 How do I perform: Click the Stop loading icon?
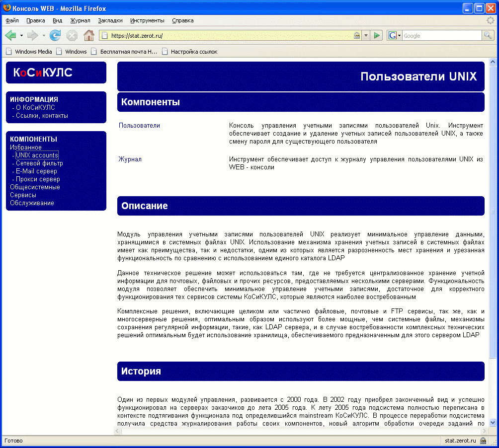[x=72, y=35]
